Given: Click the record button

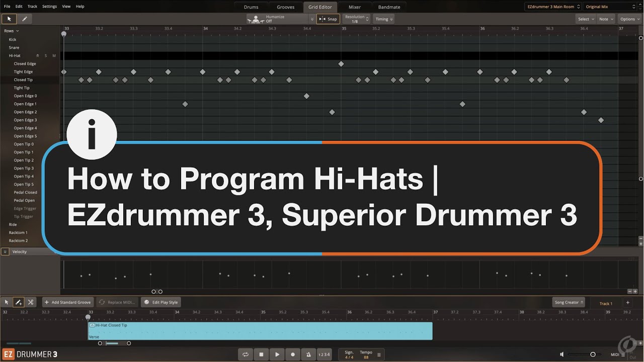Looking at the screenshot, I should click(x=293, y=354).
